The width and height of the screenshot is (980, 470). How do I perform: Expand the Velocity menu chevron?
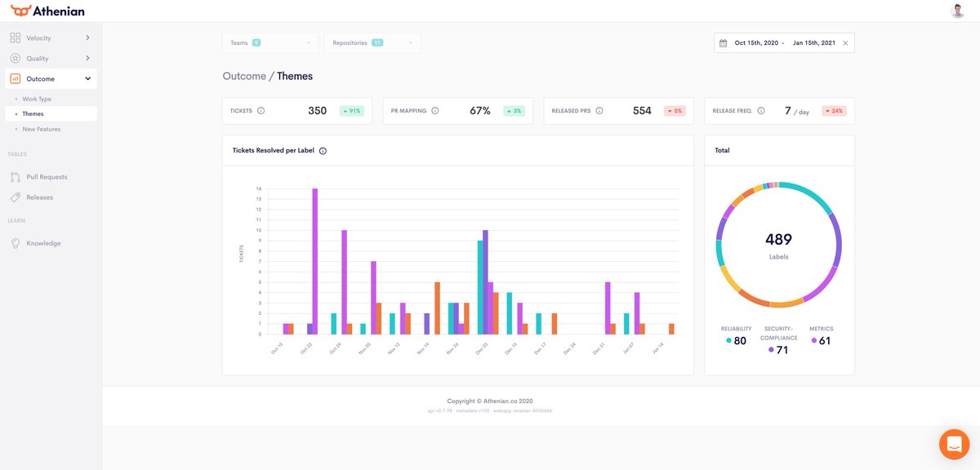(x=87, y=38)
